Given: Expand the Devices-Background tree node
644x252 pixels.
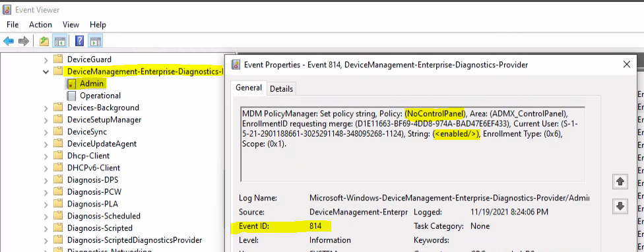Looking at the screenshot, I should [x=46, y=108].
